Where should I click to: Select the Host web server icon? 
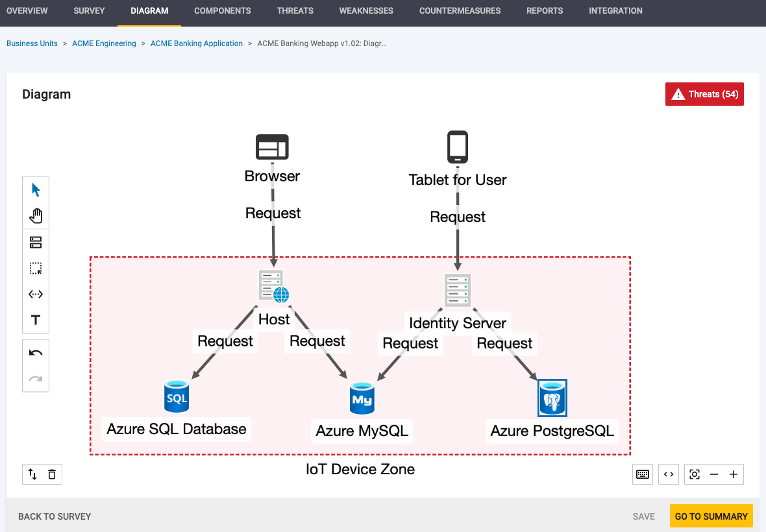click(x=273, y=285)
